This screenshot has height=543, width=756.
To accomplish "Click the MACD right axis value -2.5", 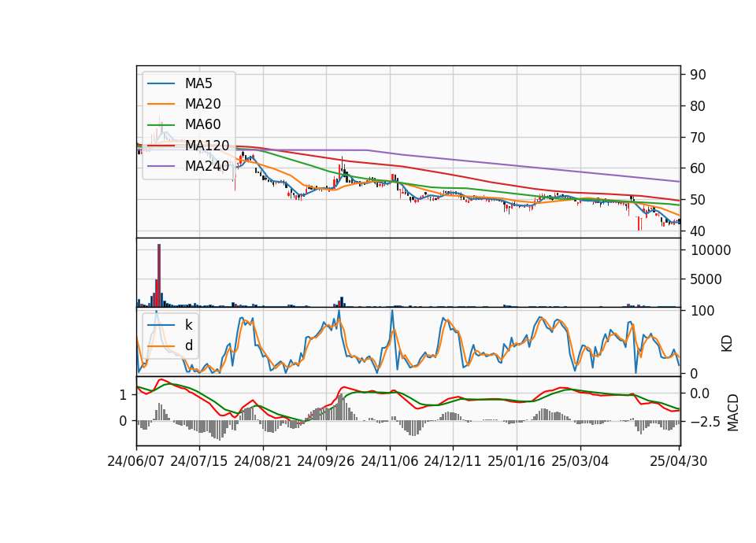I will coord(706,422).
